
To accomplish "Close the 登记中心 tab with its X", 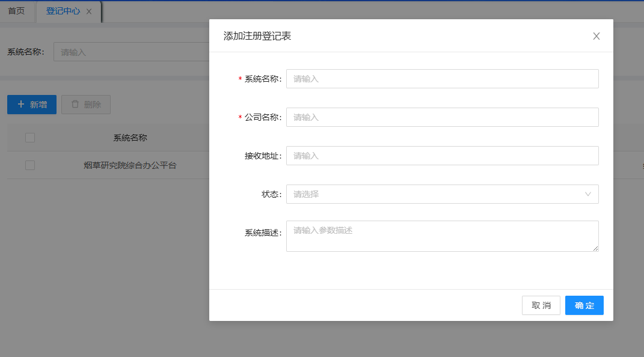I will click(x=89, y=12).
